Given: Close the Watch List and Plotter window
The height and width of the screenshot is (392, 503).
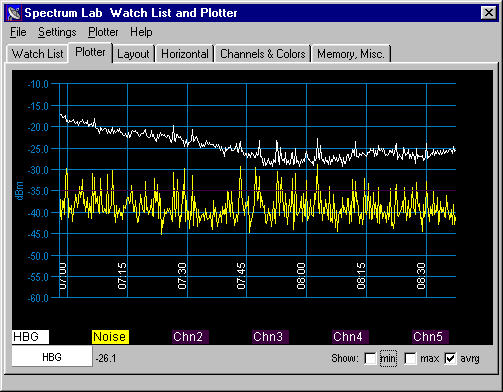Looking at the screenshot, I should point(489,13).
